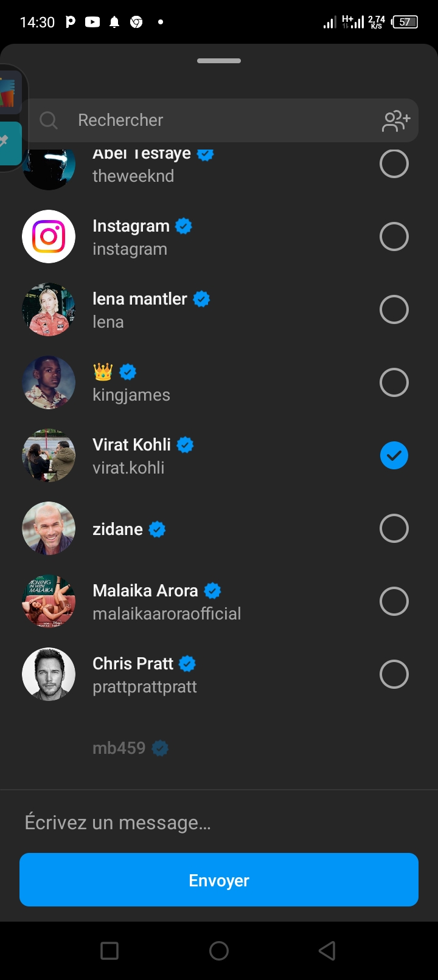438x980 pixels.
Task: Select the circle next to Chris Pratt
Action: [394, 674]
